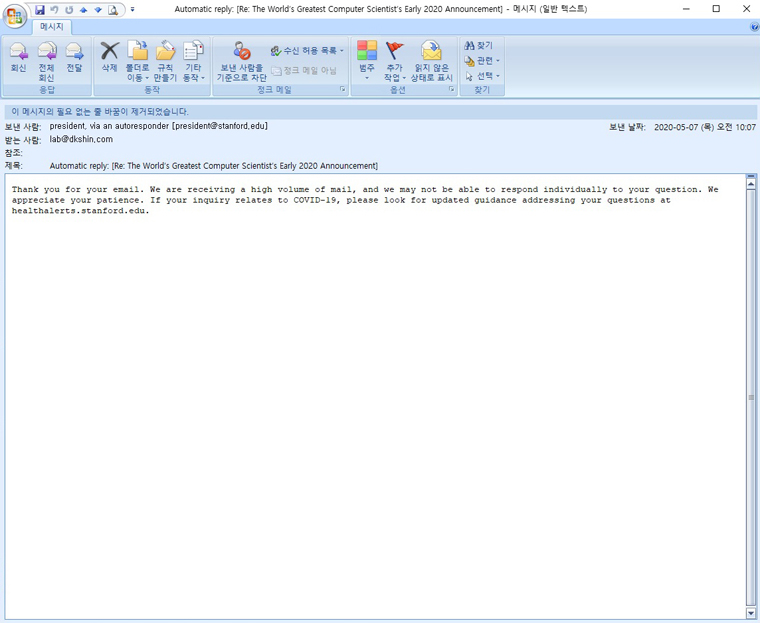Open help with the blue question mark
The height and width of the screenshot is (623, 760).
[x=754, y=27]
